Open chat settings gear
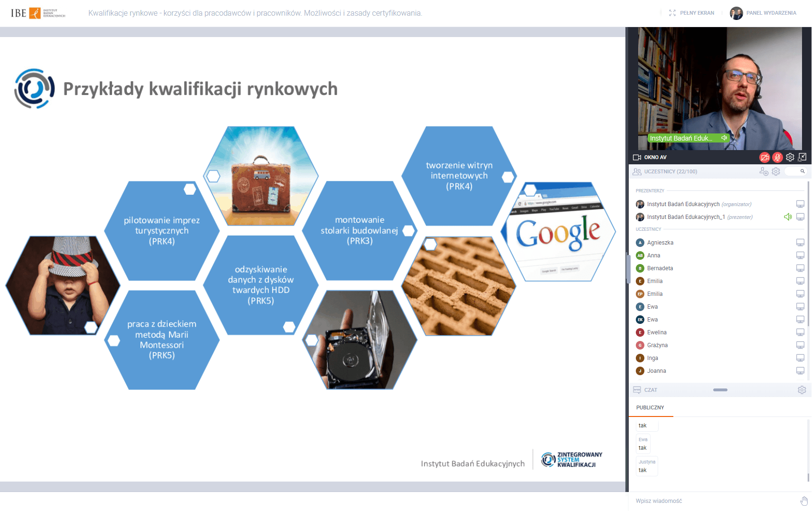 tap(802, 390)
